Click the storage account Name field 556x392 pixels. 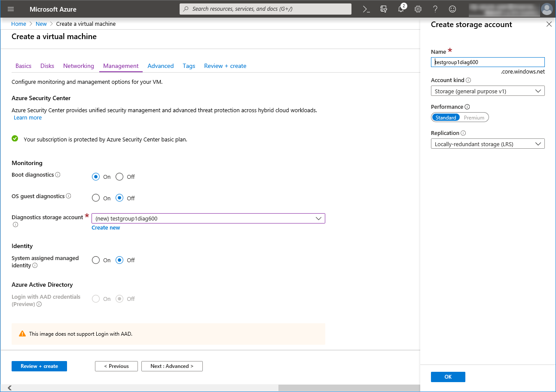(x=487, y=62)
